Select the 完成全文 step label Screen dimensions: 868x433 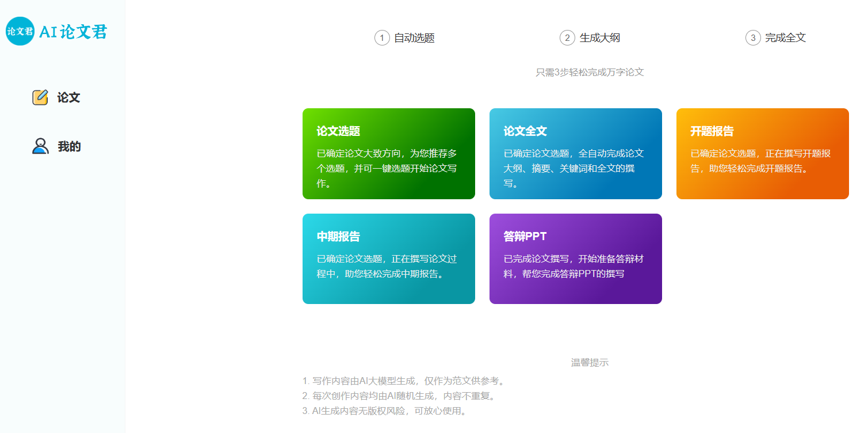point(785,38)
